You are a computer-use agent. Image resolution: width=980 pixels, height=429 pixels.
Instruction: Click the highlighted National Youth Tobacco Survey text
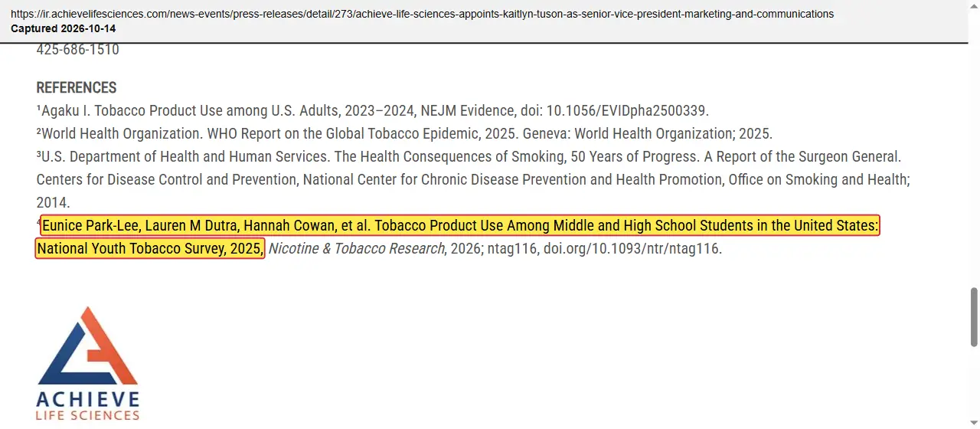point(150,249)
